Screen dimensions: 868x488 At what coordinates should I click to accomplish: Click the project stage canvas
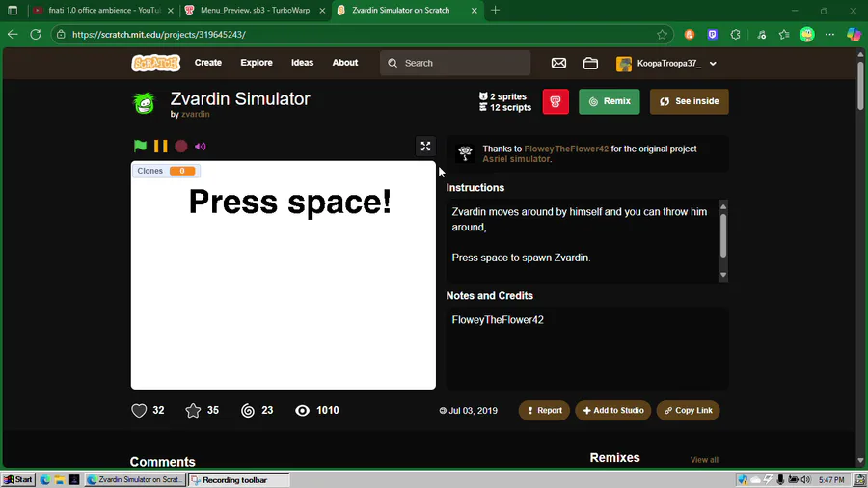click(284, 275)
